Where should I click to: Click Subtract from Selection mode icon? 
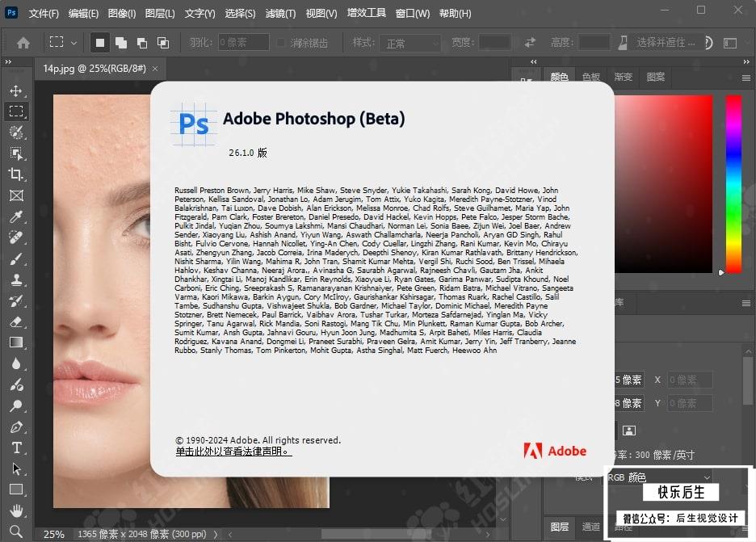coord(142,43)
